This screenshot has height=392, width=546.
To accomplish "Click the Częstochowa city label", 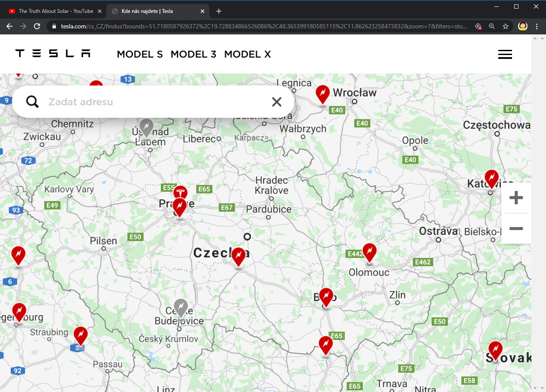I will click(497, 125).
